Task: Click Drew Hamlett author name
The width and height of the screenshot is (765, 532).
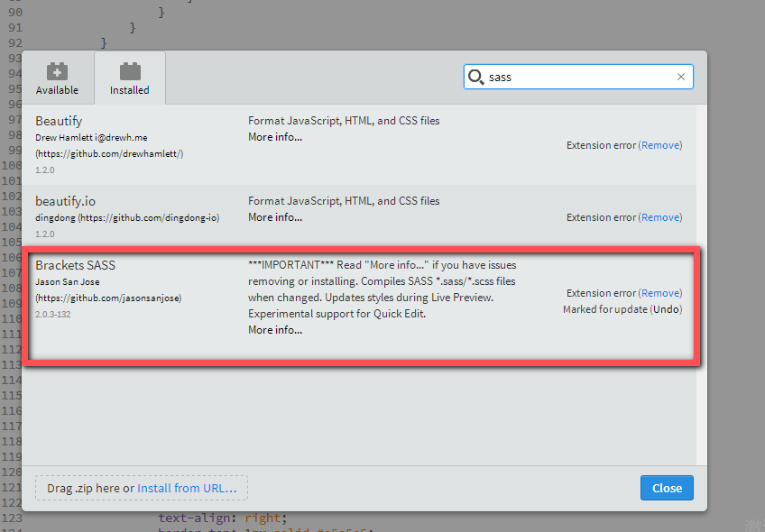Action: point(64,138)
